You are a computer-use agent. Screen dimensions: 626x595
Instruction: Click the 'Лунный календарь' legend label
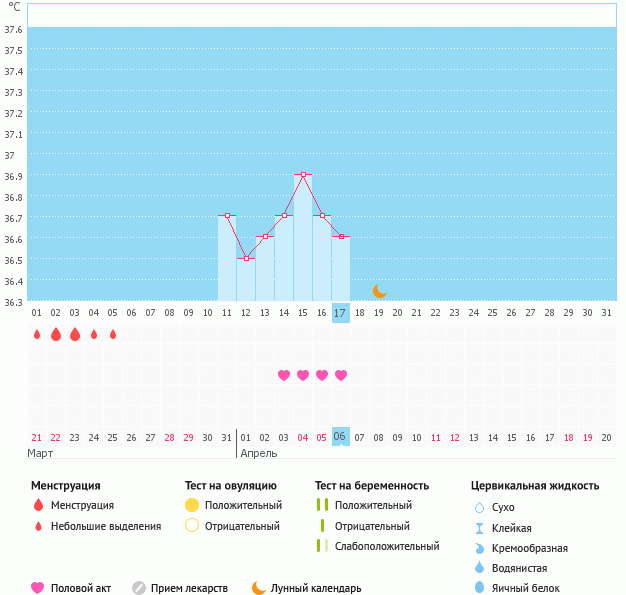317,588
